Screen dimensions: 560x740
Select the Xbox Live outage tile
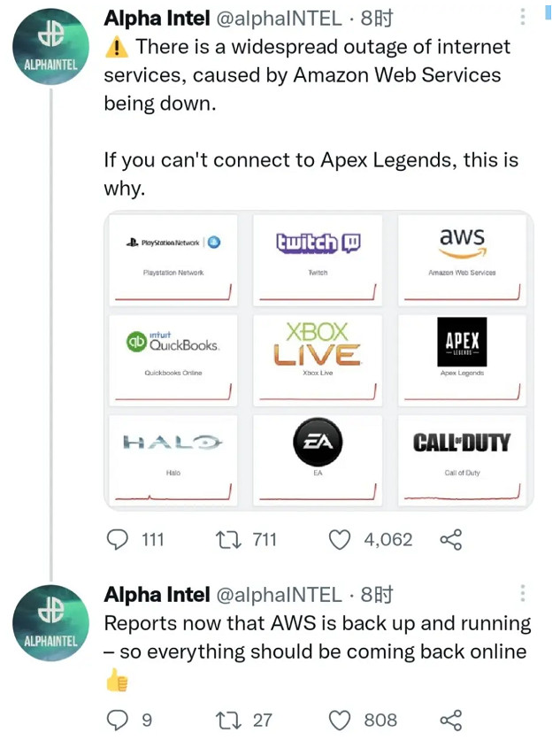(318, 359)
